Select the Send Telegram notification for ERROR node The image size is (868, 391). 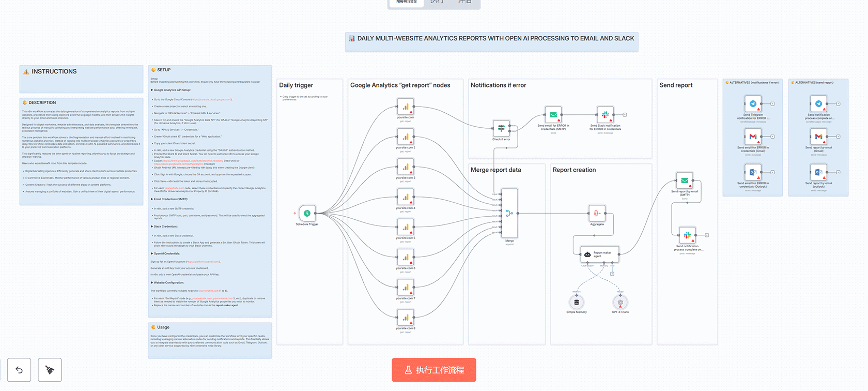tap(753, 104)
